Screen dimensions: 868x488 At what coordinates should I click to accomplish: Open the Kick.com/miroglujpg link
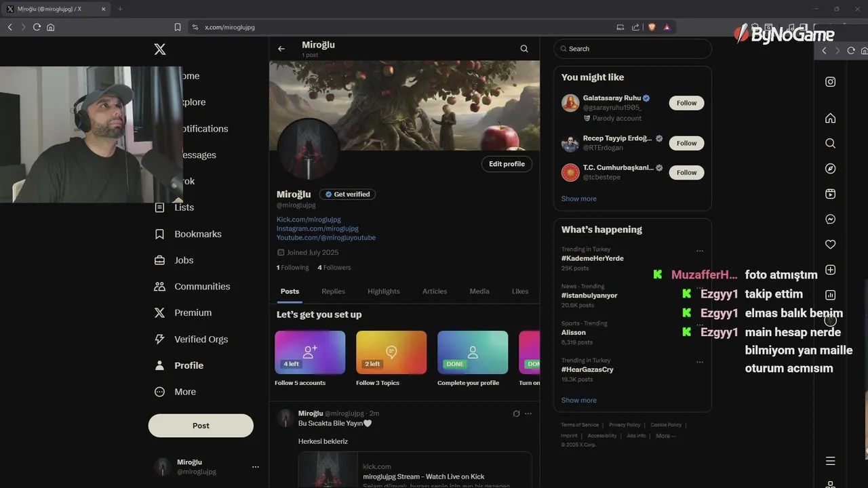(309, 220)
